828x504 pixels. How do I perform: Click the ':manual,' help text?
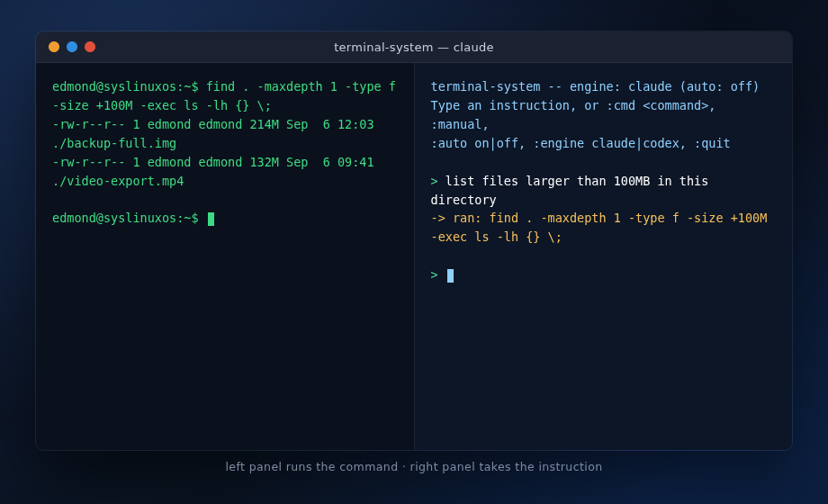tap(459, 125)
